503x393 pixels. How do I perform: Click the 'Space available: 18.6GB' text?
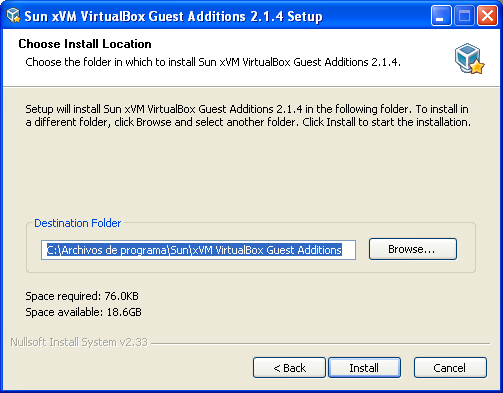(83, 312)
